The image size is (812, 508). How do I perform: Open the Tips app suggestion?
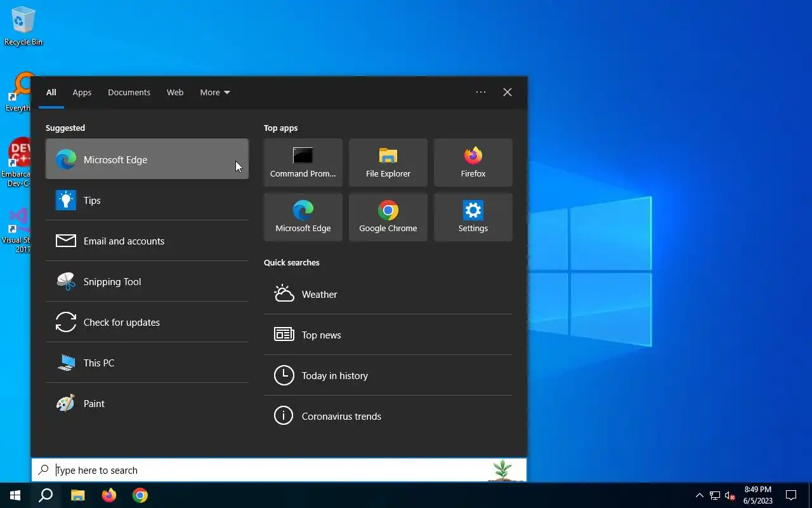147,200
